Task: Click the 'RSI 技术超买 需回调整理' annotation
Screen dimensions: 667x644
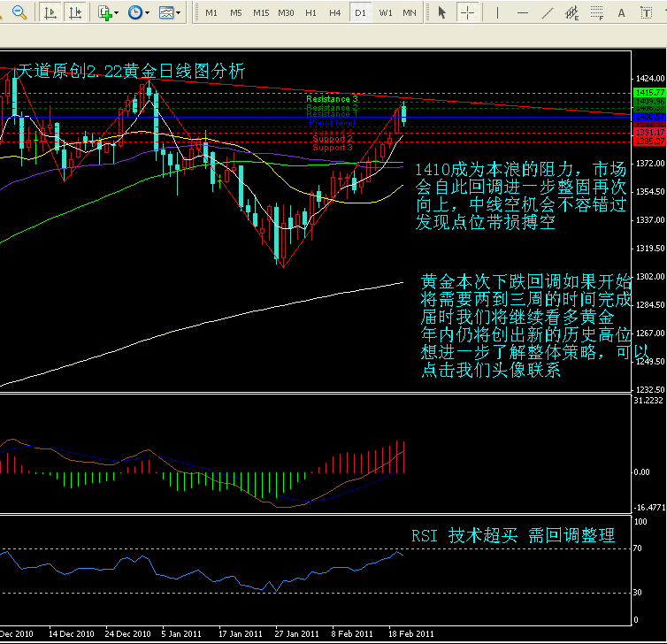Action: (513, 535)
